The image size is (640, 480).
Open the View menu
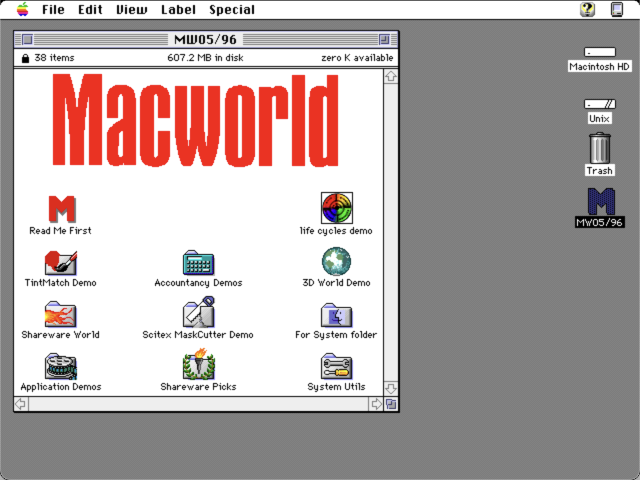pos(131,9)
